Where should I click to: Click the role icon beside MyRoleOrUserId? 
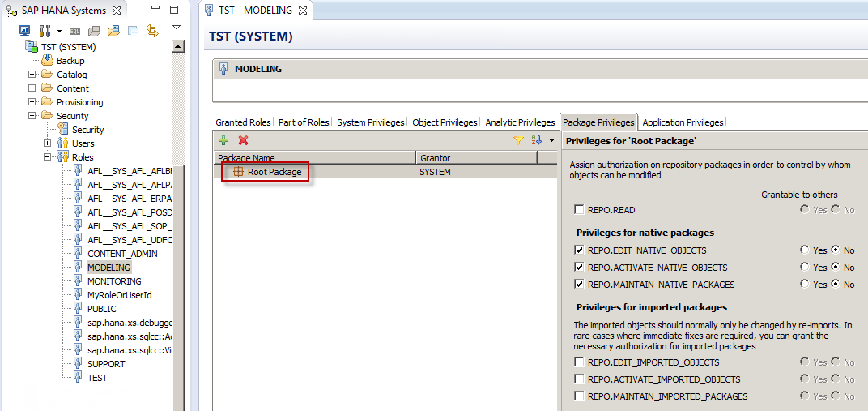(78, 295)
